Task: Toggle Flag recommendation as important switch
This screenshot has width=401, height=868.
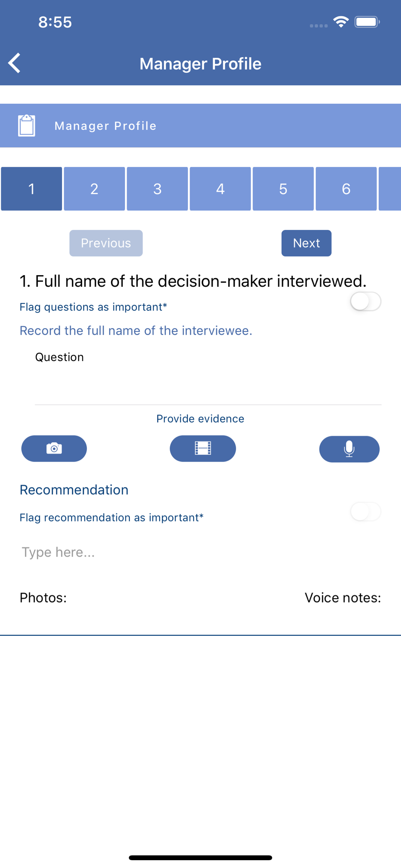Action: [365, 512]
